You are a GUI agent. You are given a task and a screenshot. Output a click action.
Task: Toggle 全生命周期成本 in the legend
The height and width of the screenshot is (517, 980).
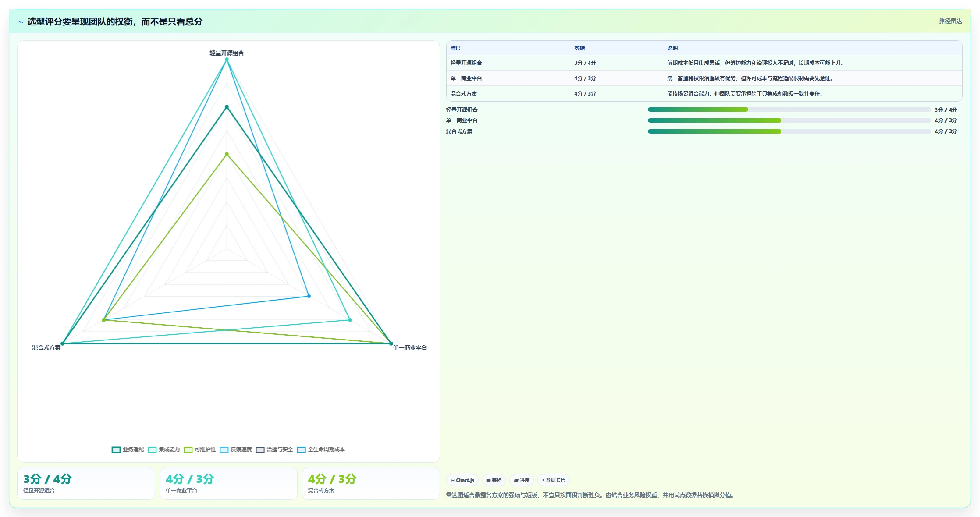click(x=321, y=450)
